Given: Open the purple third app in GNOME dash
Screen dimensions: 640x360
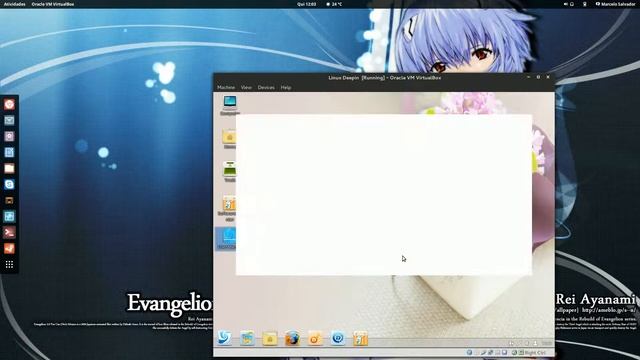Looking at the screenshot, I should click(x=9, y=136).
